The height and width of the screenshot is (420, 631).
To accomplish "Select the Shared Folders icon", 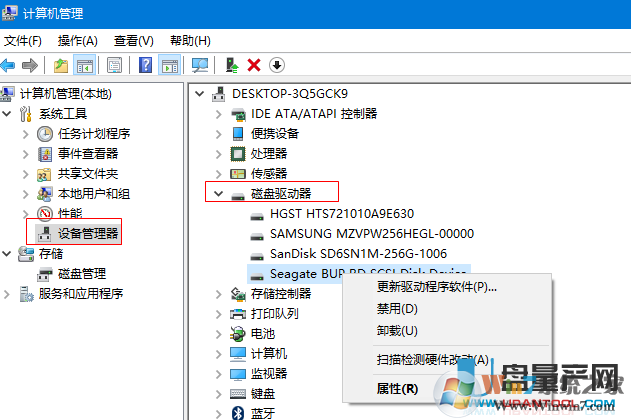I will [x=44, y=174].
